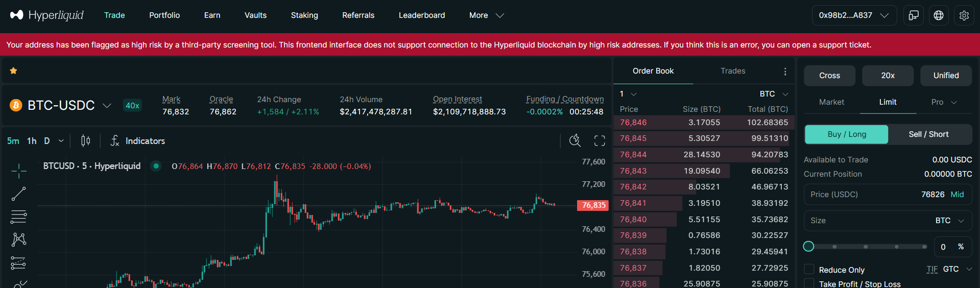The width and height of the screenshot is (980, 288).
Task: Click the Size input field
Action: tap(888, 221)
